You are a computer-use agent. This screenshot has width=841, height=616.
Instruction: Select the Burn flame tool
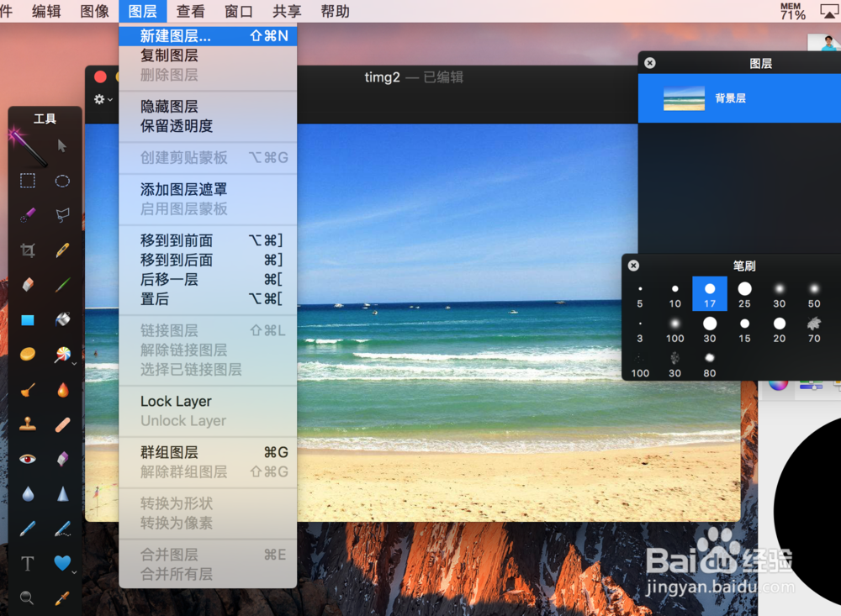[63, 389]
